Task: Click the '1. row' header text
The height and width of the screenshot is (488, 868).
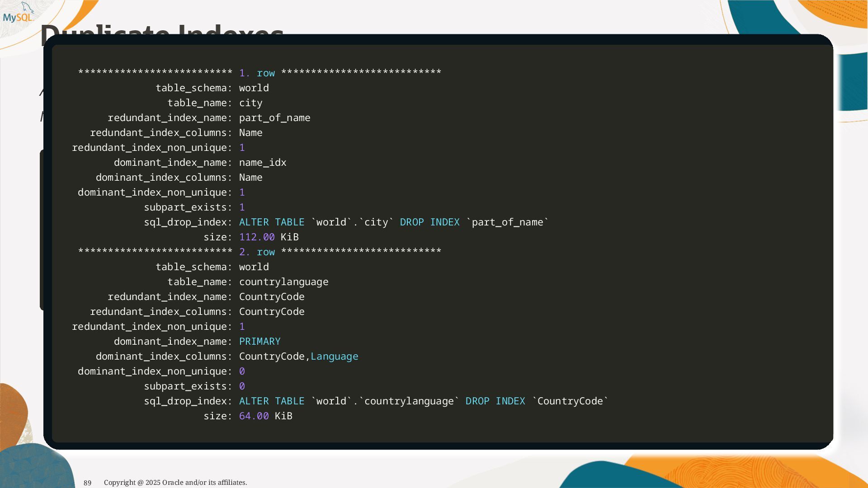Action: click(257, 73)
